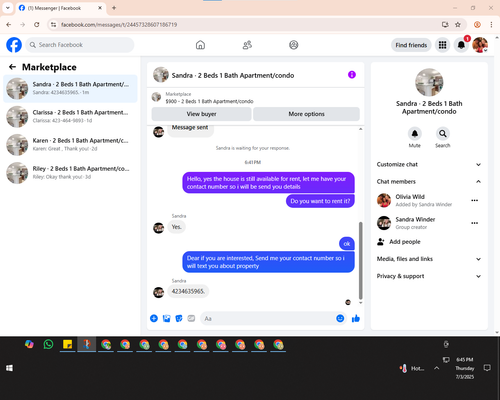Click Find friends button
The width and height of the screenshot is (500, 400).
click(411, 45)
